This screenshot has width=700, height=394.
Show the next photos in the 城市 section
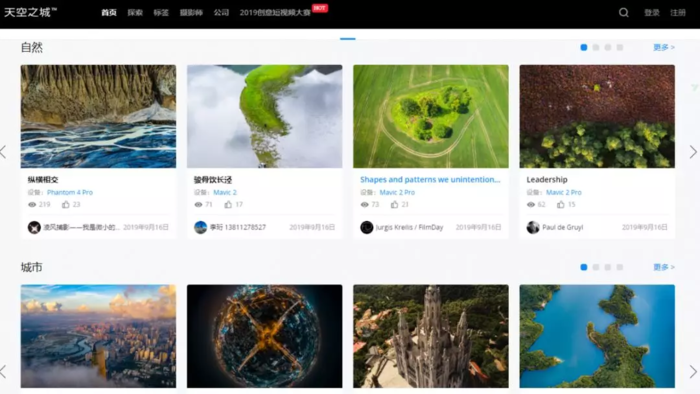click(x=693, y=371)
